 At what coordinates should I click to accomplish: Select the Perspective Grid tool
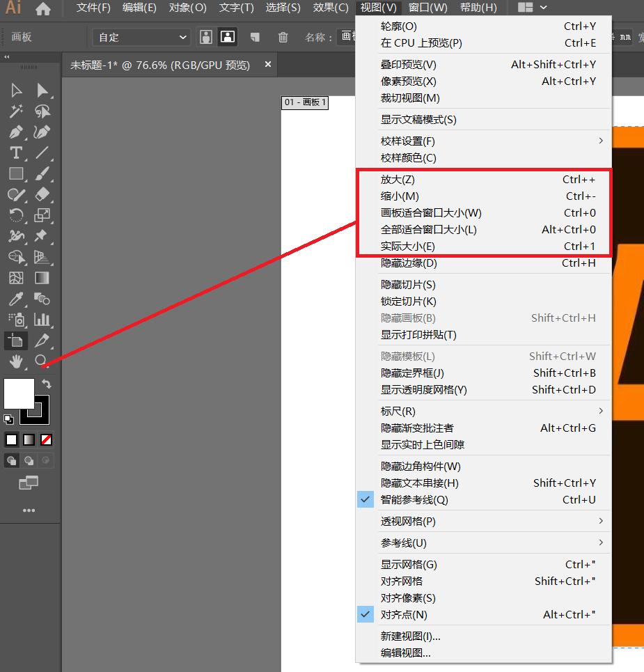pos(42,257)
